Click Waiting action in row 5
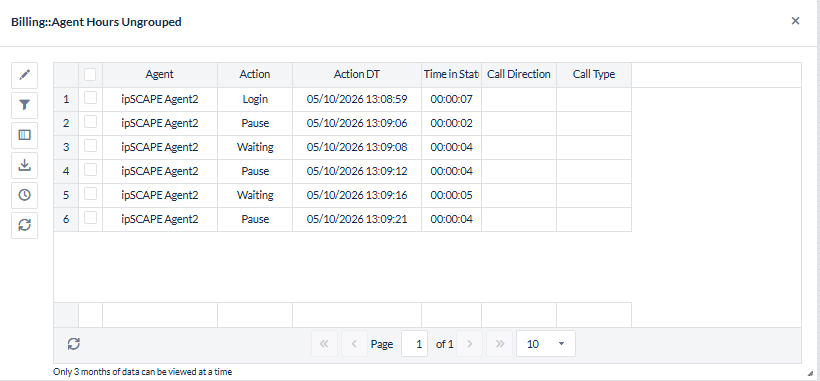Viewport: 820px width, 381px height. 255,195
